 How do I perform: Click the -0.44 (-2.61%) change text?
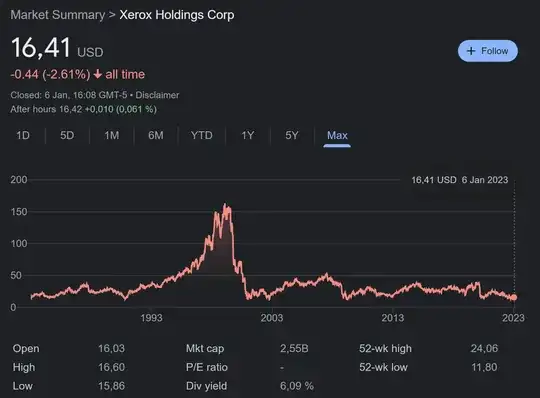tap(50, 74)
